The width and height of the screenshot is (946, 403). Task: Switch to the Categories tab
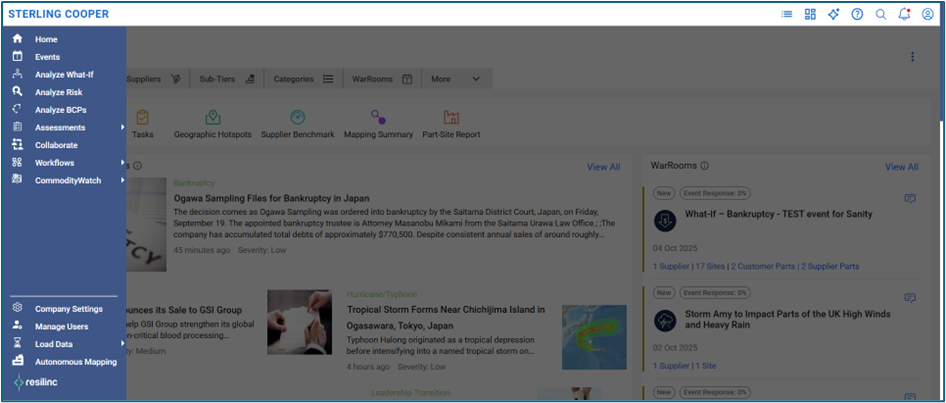pos(303,79)
